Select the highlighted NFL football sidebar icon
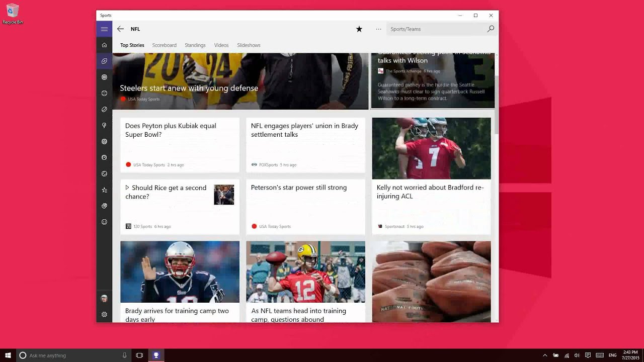644x362 pixels. 104,61
